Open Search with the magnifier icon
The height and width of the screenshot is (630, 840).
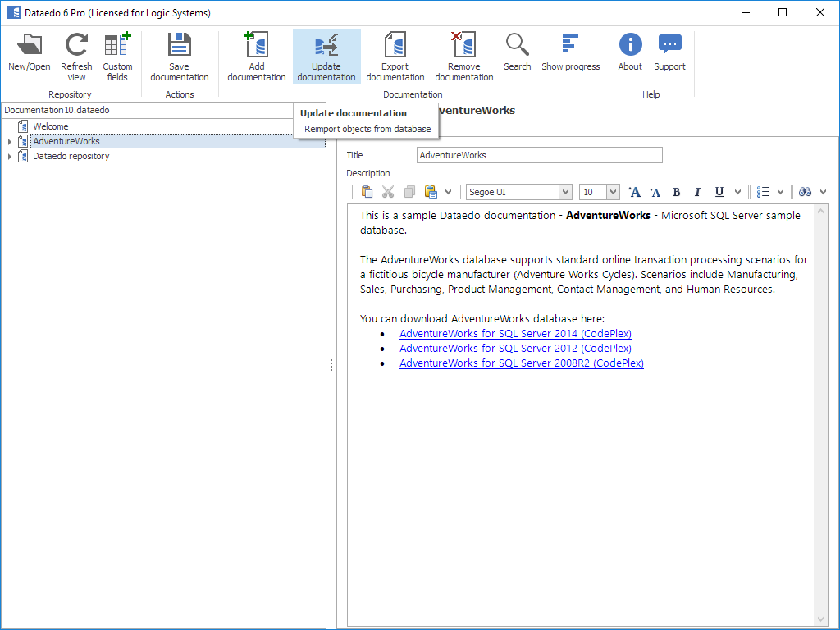517,46
